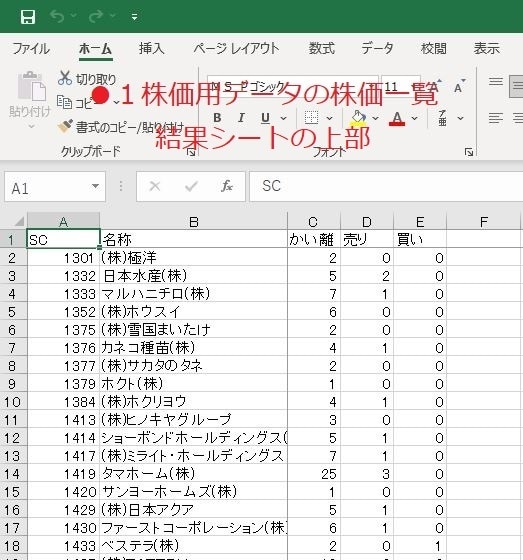
Task: Expand underline style dropdown arrow
Action: pyautogui.click(x=283, y=118)
